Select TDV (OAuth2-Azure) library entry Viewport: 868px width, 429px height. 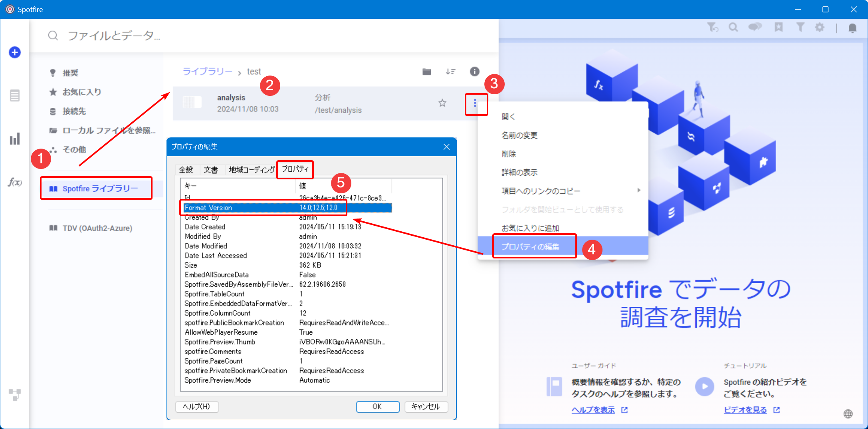tap(97, 228)
